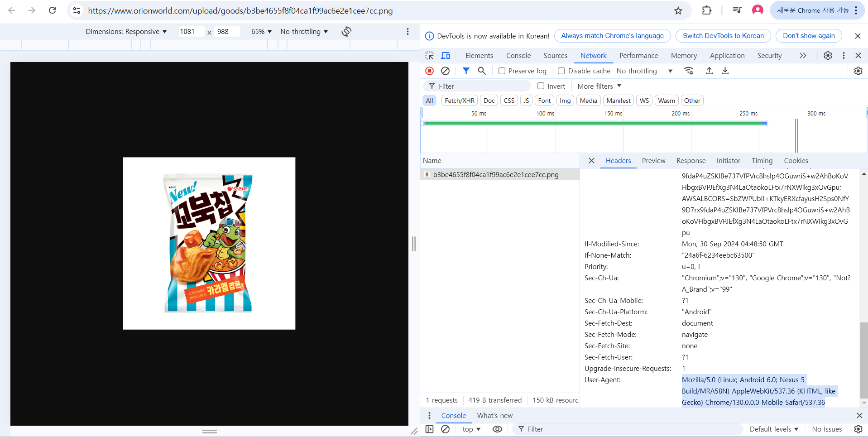
Task: Reload the page with the refresh icon
Action: coord(53,10)
